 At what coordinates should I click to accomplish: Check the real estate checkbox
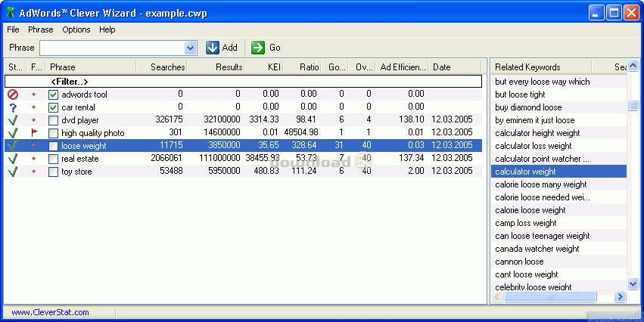click(x=53, y=159)
